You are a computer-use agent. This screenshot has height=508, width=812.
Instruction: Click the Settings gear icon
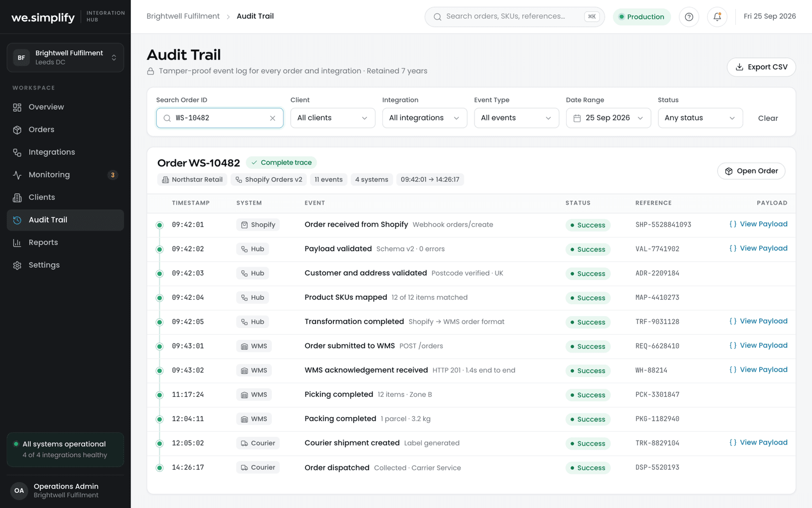(17, 265)
